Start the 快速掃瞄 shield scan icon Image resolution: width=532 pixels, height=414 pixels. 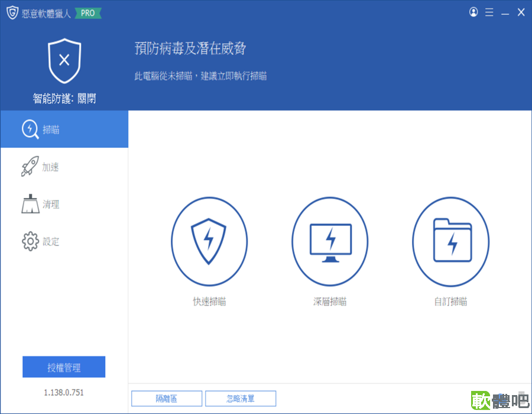[209, 241]
